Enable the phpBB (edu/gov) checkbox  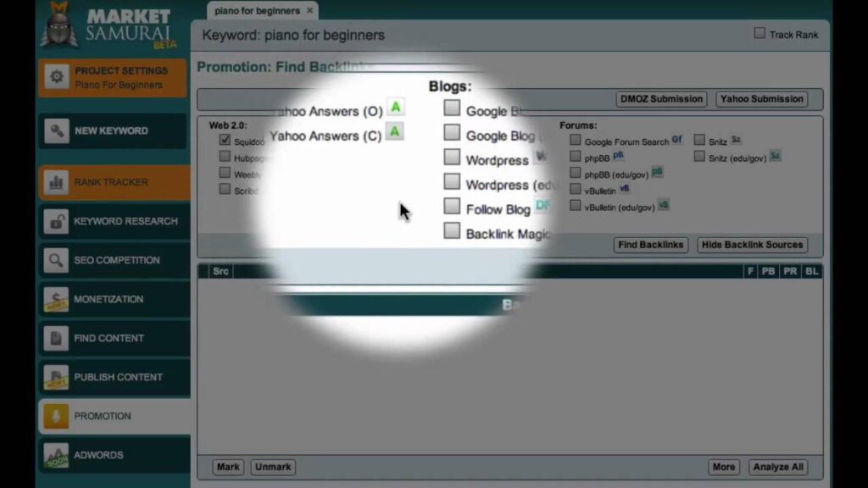[576, 173]
